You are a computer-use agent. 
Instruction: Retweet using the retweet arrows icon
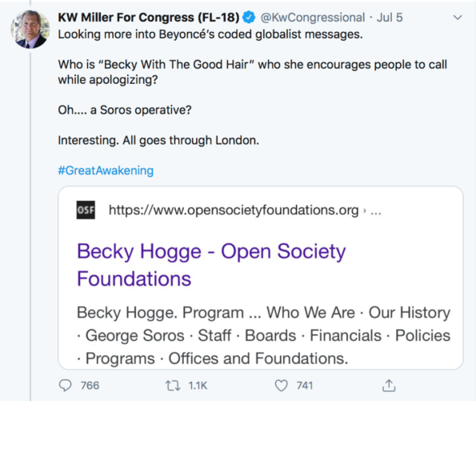click(173, 386)
